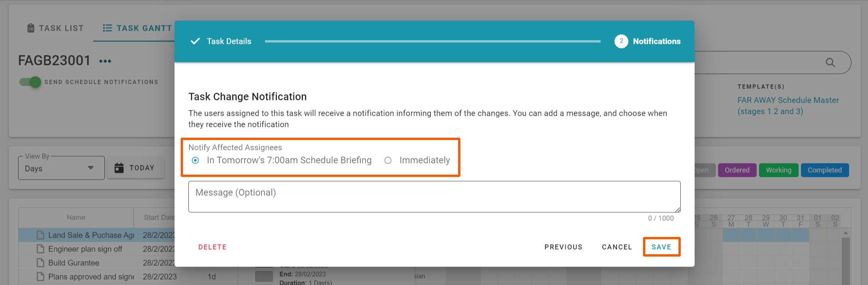Select the Immediately notification option

[388, 160]
